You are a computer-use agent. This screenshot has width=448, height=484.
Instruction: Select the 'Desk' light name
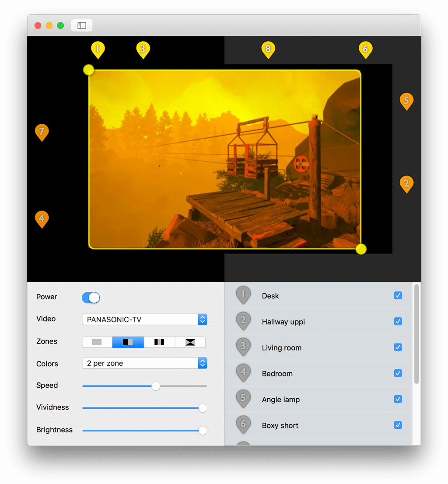click(x=270, y=296)
